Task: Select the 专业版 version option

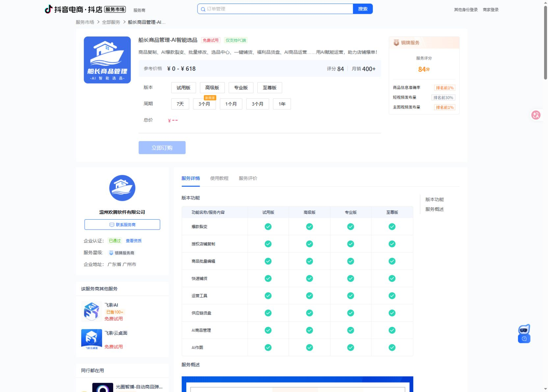Action: point(241,87)
